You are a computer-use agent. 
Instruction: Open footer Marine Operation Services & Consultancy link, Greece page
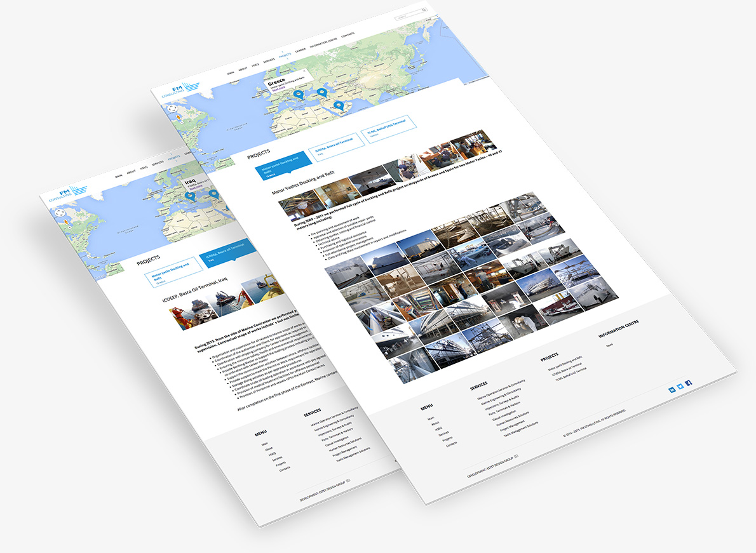(501, 390)
